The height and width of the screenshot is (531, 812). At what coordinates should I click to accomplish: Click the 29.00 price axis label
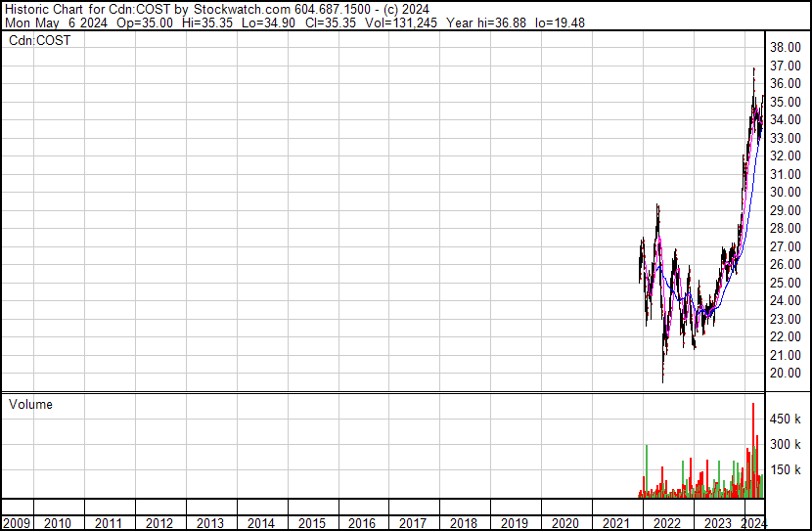pyautogui.click(x=786, y=210)
